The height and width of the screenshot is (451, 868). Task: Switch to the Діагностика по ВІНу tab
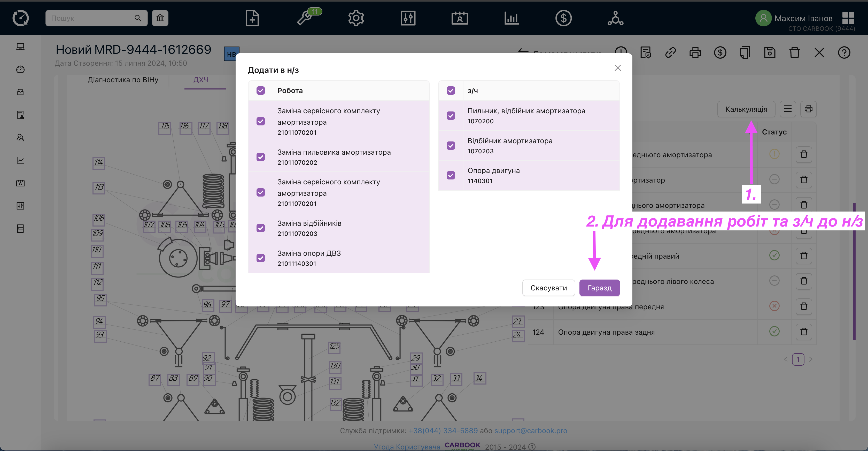123,80
